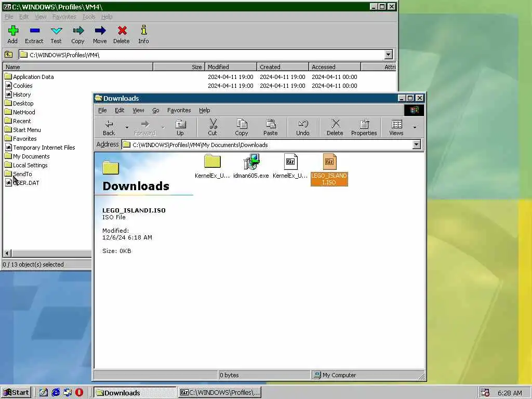
Task: Click the 7-Zip red Delete icon
Action: pos(122,31)
